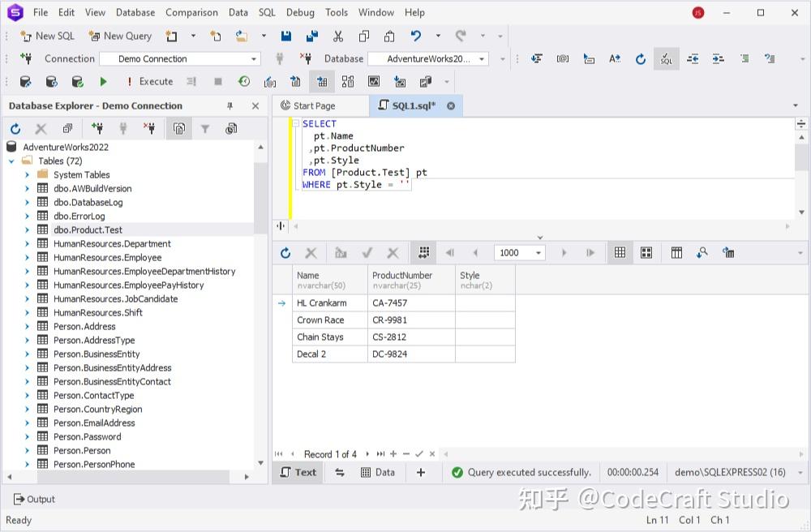Image resolution: width=811 pixels, height=532 pixels.
Task: Create a new database connection
Action: coord(97,128)
